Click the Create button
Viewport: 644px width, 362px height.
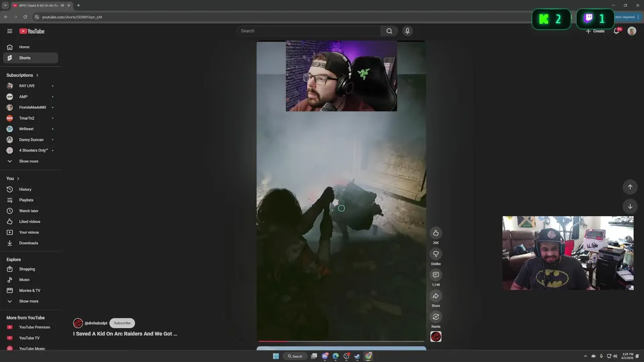tap(595, 31)
